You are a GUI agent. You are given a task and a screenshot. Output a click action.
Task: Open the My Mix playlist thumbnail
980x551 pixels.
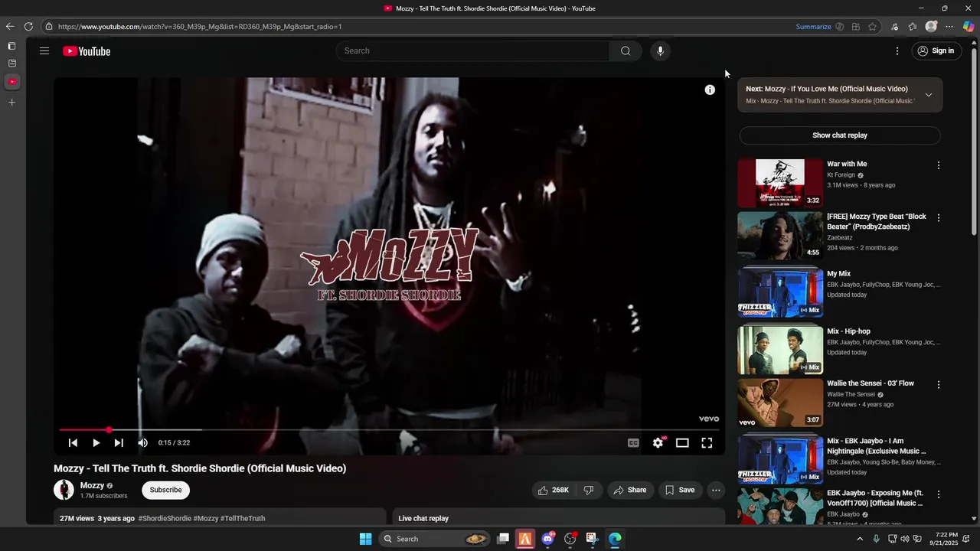click(780, 292)
